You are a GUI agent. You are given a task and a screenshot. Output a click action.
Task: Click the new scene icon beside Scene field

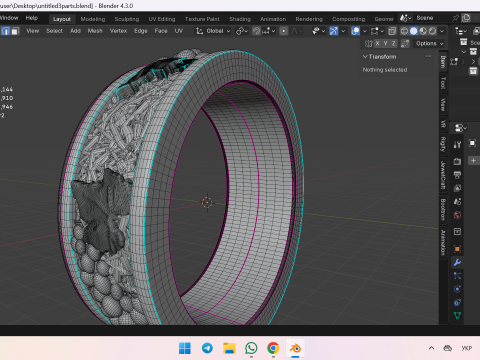click(x=466, y=18)
